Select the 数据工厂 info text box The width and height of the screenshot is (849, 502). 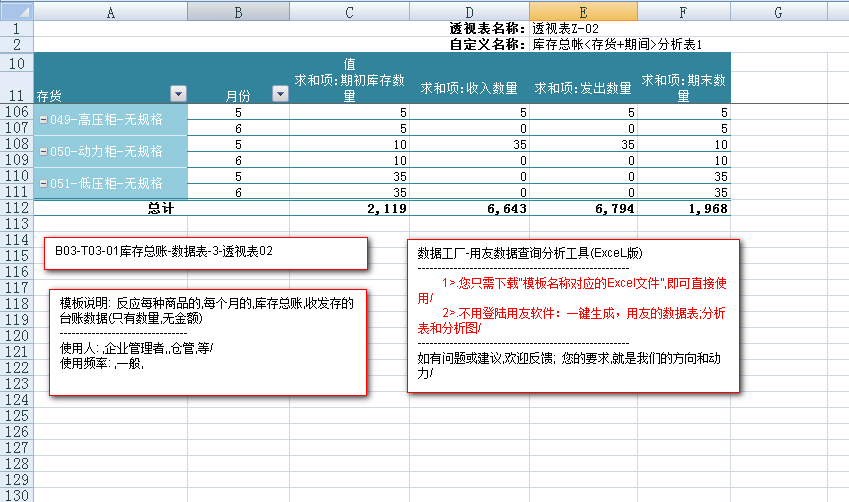pos(573,315)
